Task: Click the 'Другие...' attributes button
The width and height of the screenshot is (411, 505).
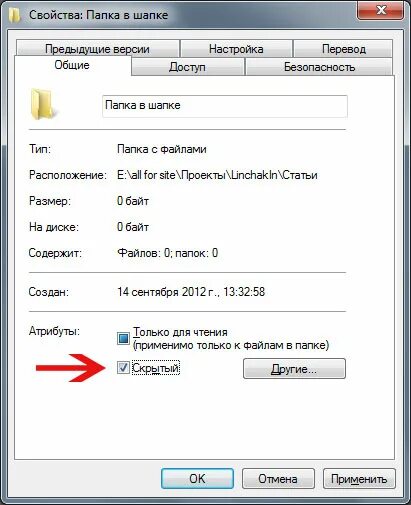Action: (294, 369)
